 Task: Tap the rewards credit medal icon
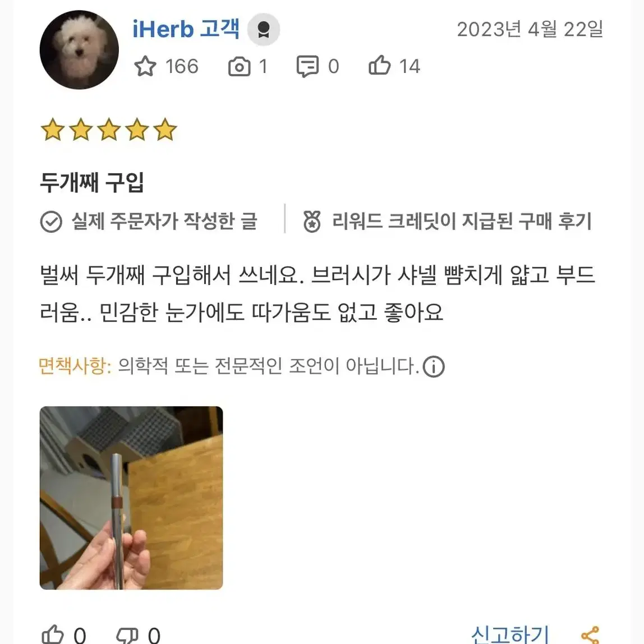click(312, 222)
